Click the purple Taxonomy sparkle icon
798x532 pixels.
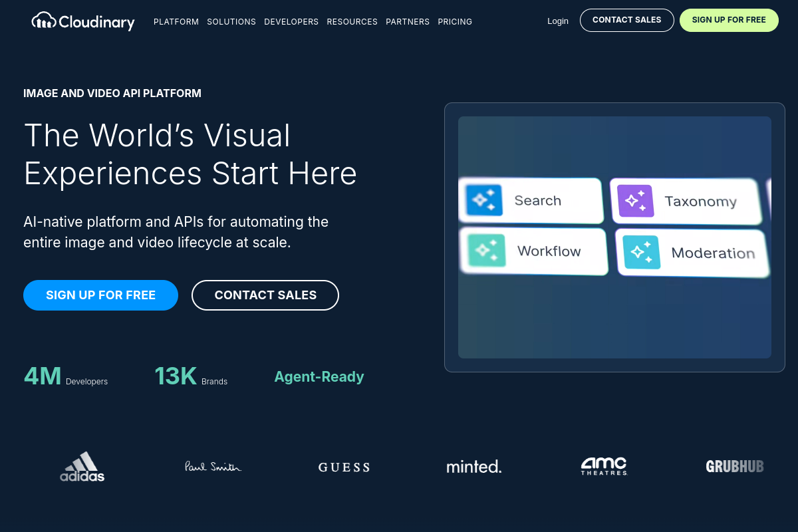tap(636, 201)
